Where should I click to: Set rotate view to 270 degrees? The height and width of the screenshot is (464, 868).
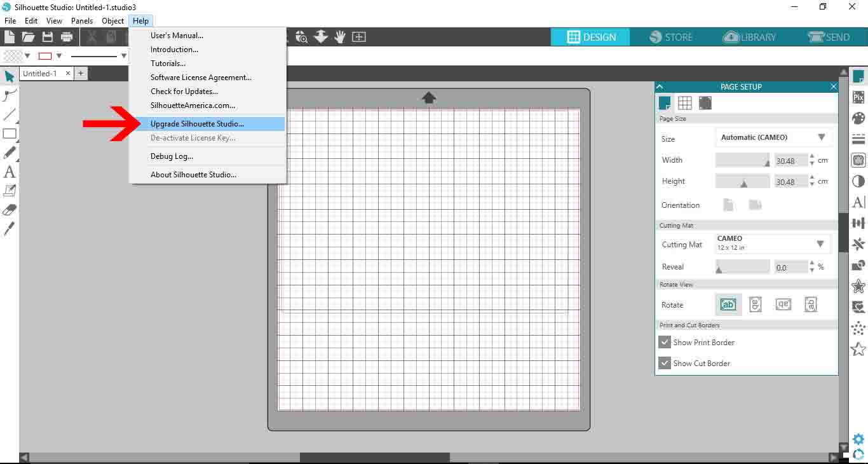tap(811, 304)
